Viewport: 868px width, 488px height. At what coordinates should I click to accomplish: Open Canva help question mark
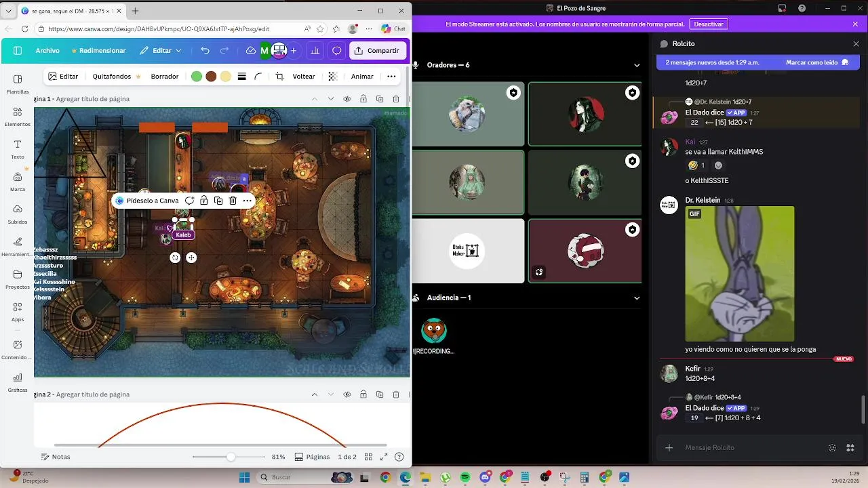[x=399, y=457]
